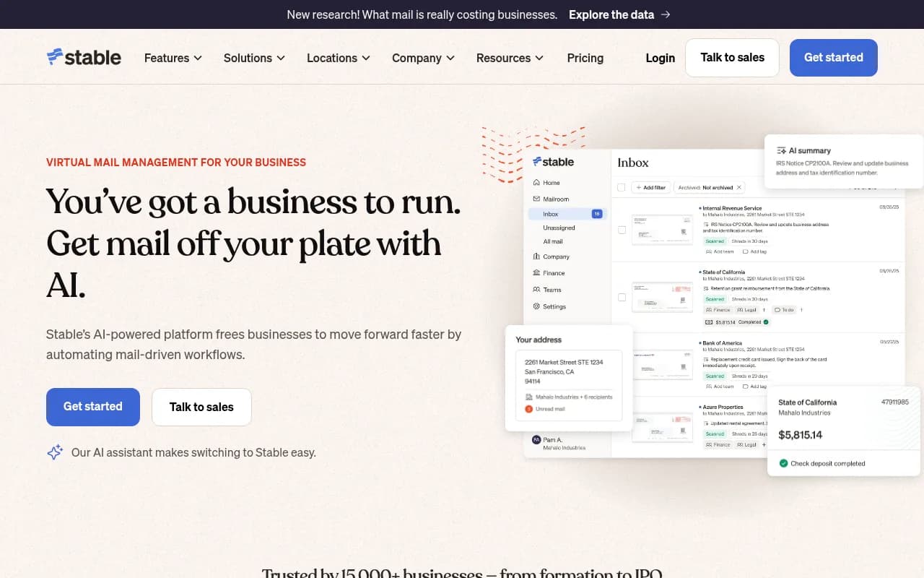Viewport: 924px width, 578px height.
Task: Open the Solutions menu label
Action: pos(248,58)
